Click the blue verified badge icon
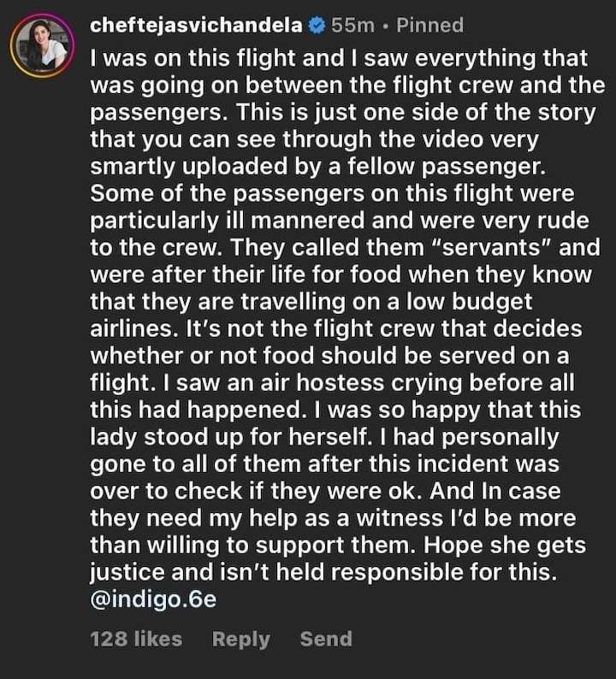 (x=317, y=26)
